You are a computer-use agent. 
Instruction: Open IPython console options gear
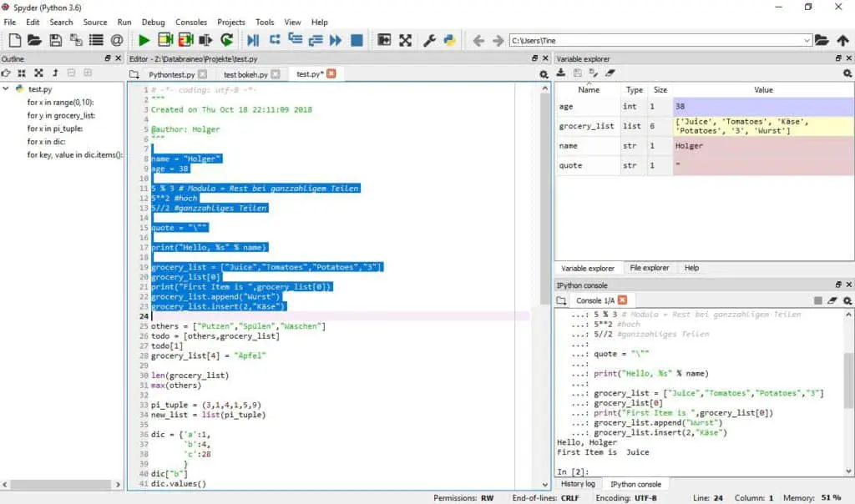click(x=847, y=300)
